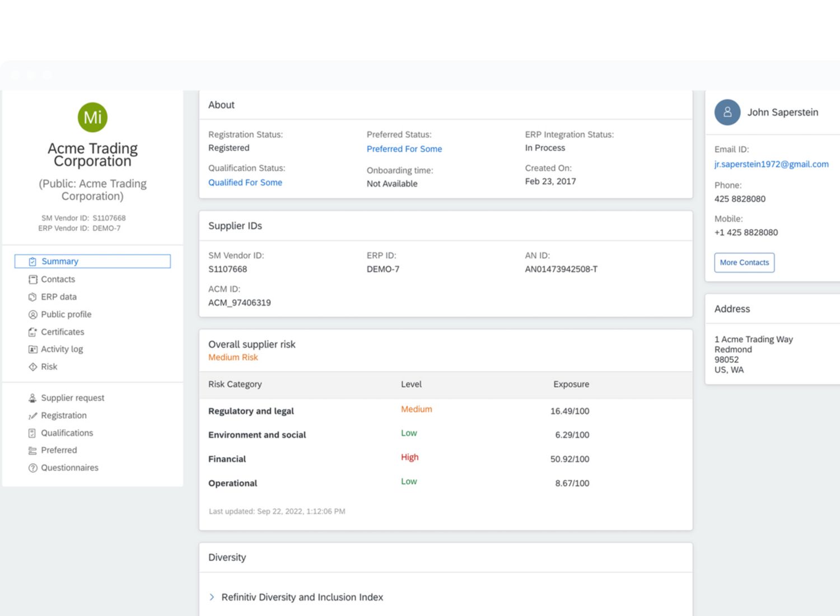Screen dimensions: 840x616
Task: Open the Preferred For Some link
Action: 404,149
